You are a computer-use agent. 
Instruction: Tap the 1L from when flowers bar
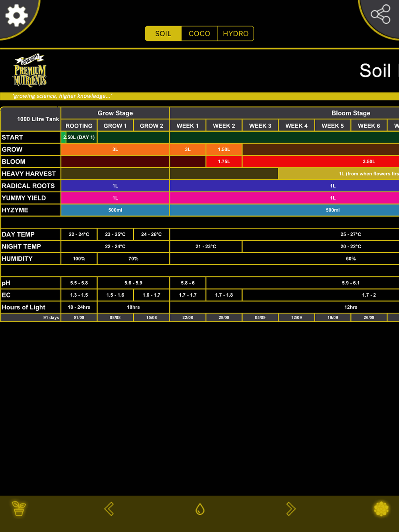click(339, 174)
